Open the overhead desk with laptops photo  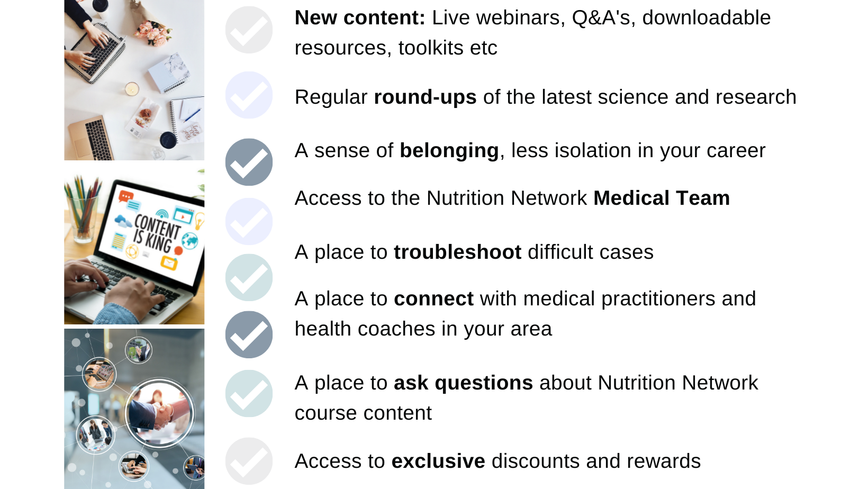pyautogui.click(x=134, y=80)
